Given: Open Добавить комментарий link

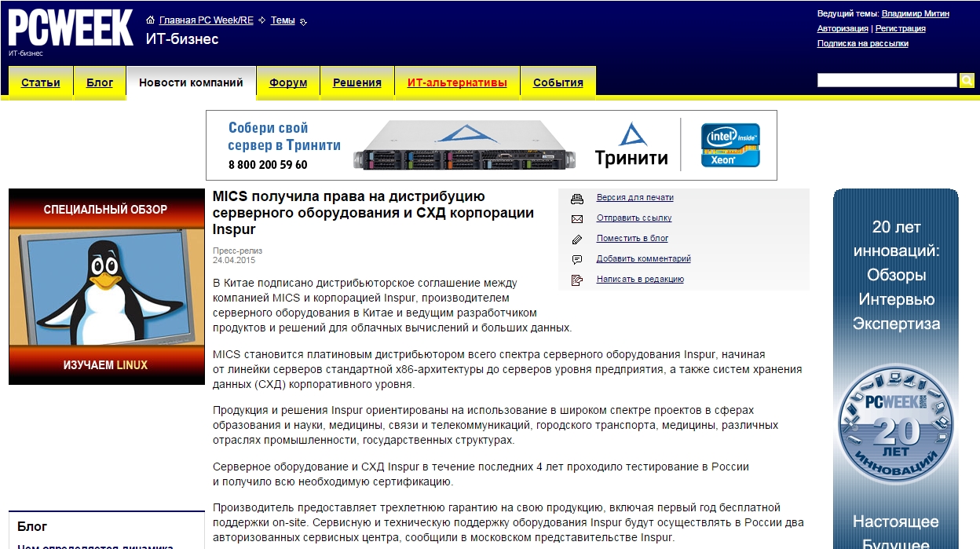Looking at the screenshot, I should click(644, 258).
